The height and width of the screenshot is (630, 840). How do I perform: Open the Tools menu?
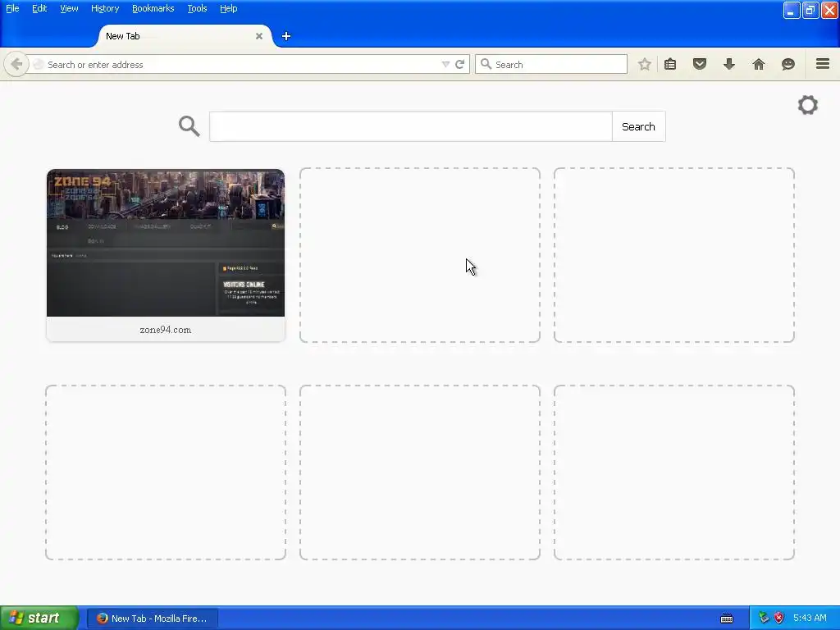coord(197,8)
